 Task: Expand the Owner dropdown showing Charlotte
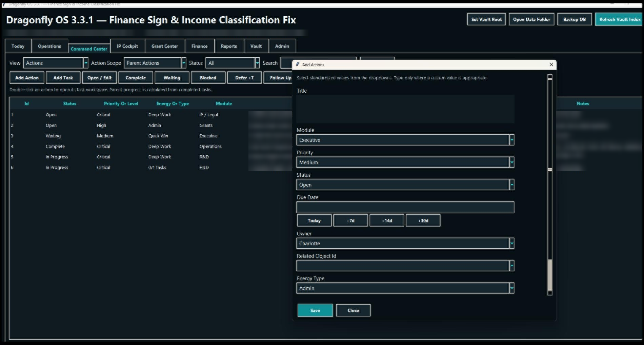(512, 243)
